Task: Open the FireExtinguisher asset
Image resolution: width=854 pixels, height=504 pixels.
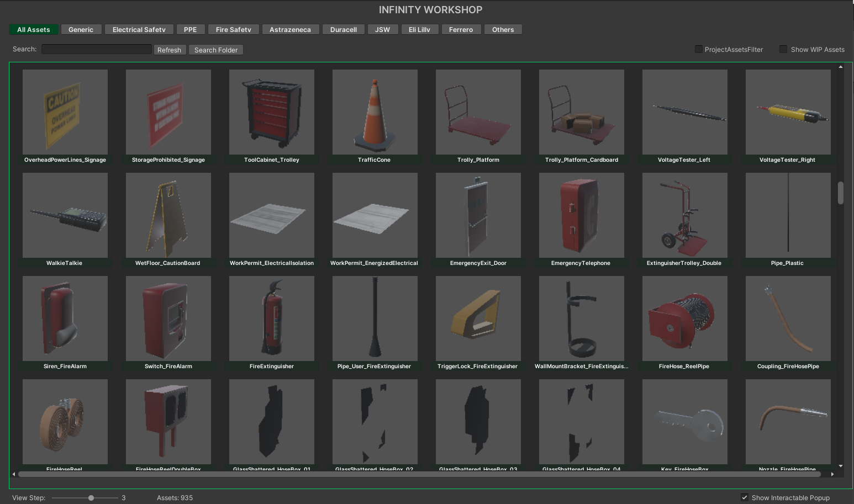Action: pyautogui.click(x=271, y=319)
